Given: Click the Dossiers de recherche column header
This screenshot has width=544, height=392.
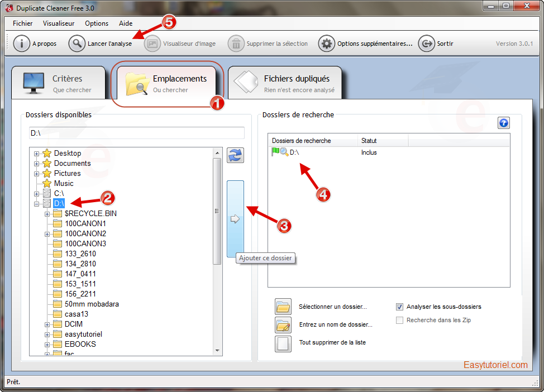Looking at the screenshot, I should point(313,141).
